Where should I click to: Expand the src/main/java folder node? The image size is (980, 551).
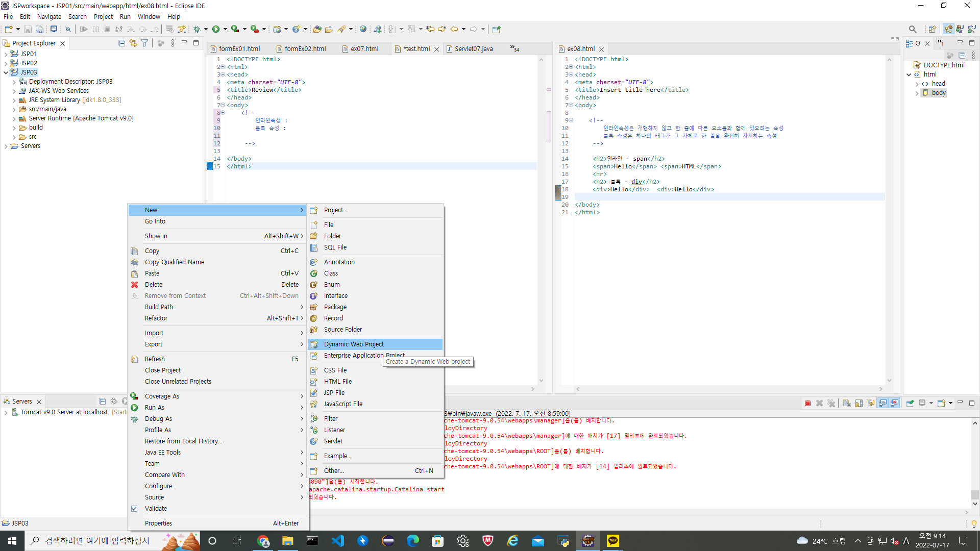[x=14, y=109]
